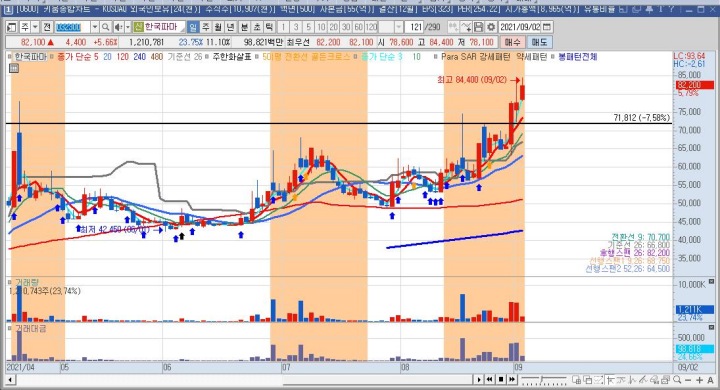The width and height of the screenshot is (720, 390).
Task: Click the plus zoom-in icon at bottom
Action: click(x=699, y=380)
